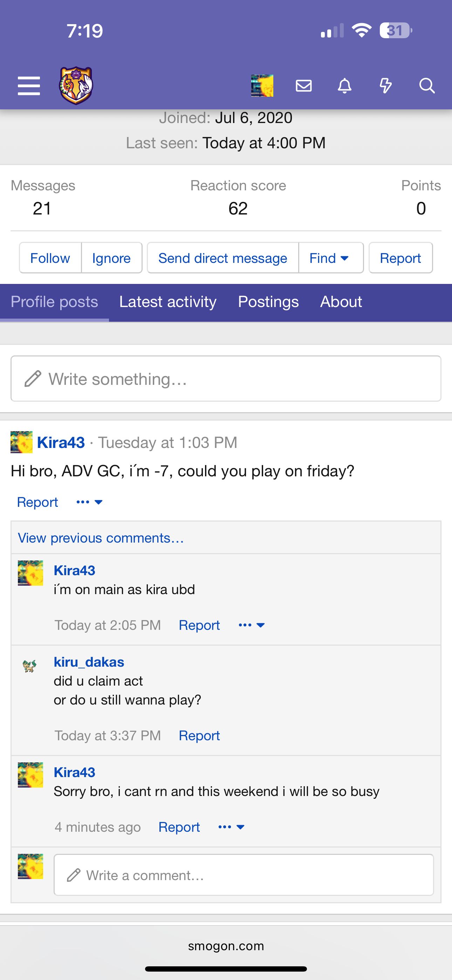Click Send direct message button
This screenshot has width=452, height=980.
223,258
